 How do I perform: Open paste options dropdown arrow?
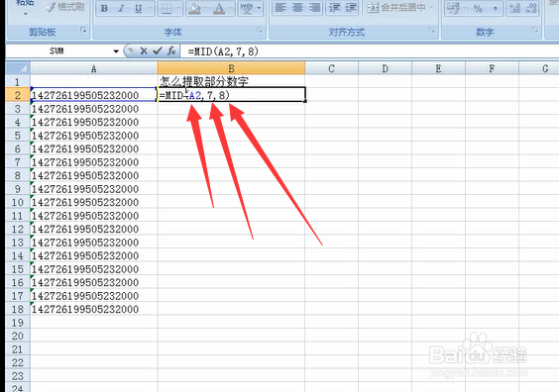26,14
